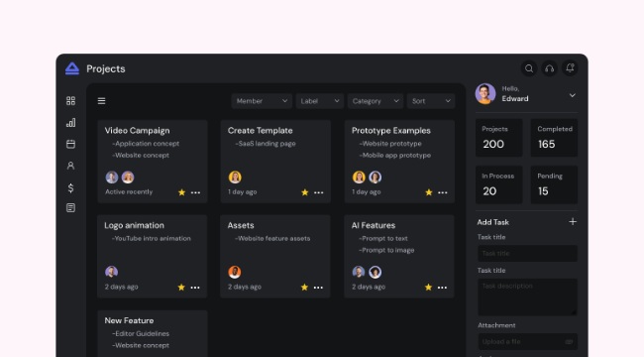The image size is (644, 357).
Task: Open support via headphones icon
Action: click(550, 68)
